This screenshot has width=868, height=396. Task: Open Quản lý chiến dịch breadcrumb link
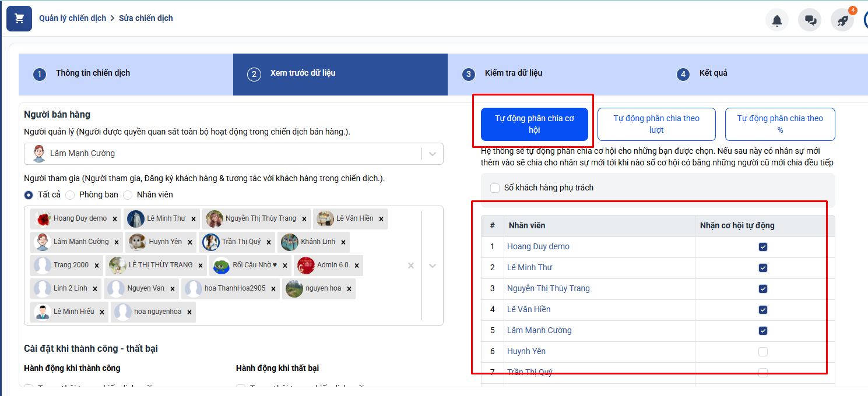73,18
